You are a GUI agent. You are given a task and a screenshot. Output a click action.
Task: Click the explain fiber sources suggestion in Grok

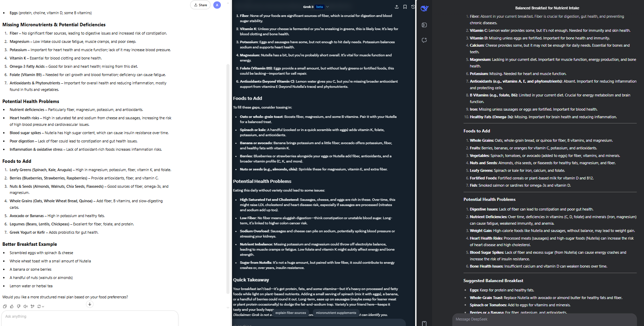pyautogui.click(x=291, y=313)
